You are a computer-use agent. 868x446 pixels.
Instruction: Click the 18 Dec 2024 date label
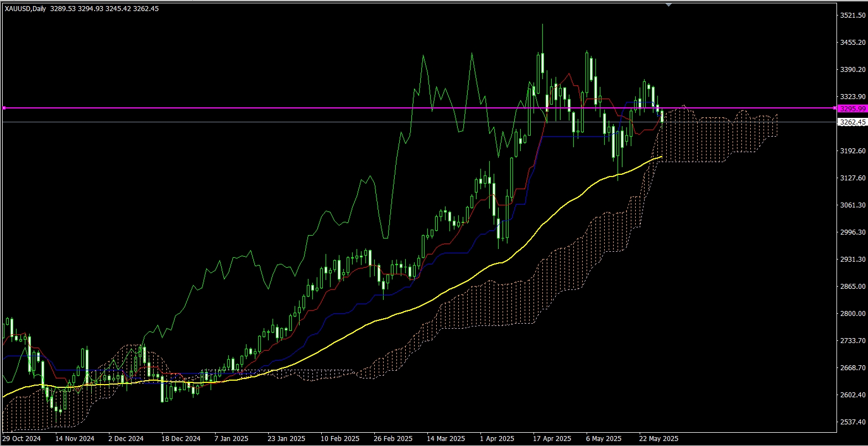coord(181,439)
